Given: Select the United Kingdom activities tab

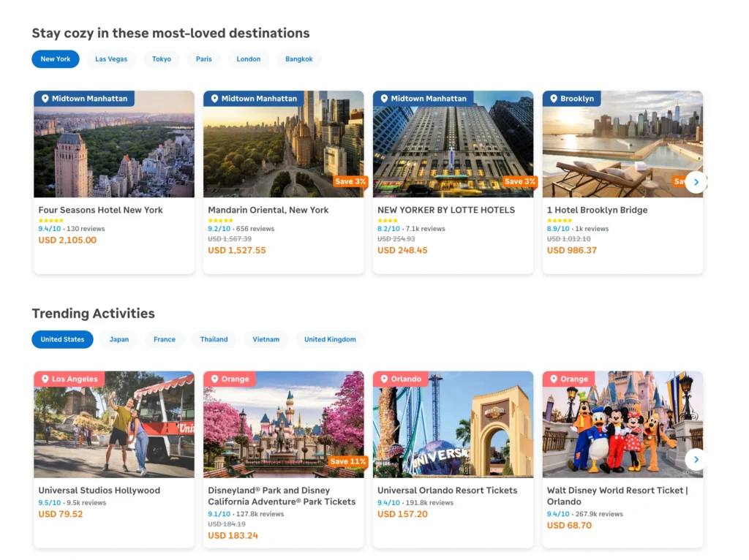Looking at the screenshot, I should [x=330, y=339].
